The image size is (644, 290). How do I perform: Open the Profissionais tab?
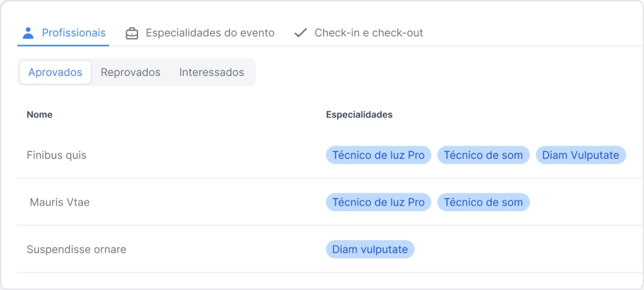tap(73, 32)
